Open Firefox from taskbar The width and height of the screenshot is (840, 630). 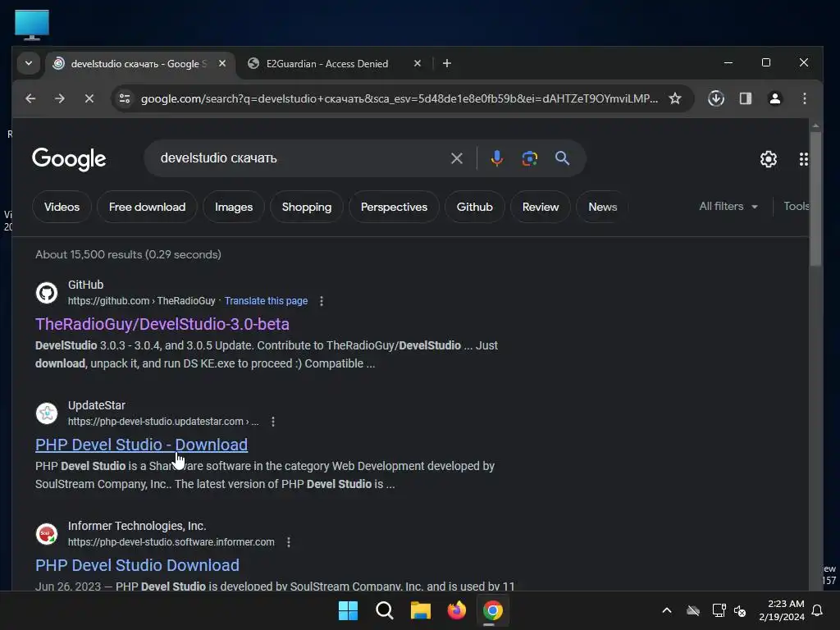pos(456,610)
